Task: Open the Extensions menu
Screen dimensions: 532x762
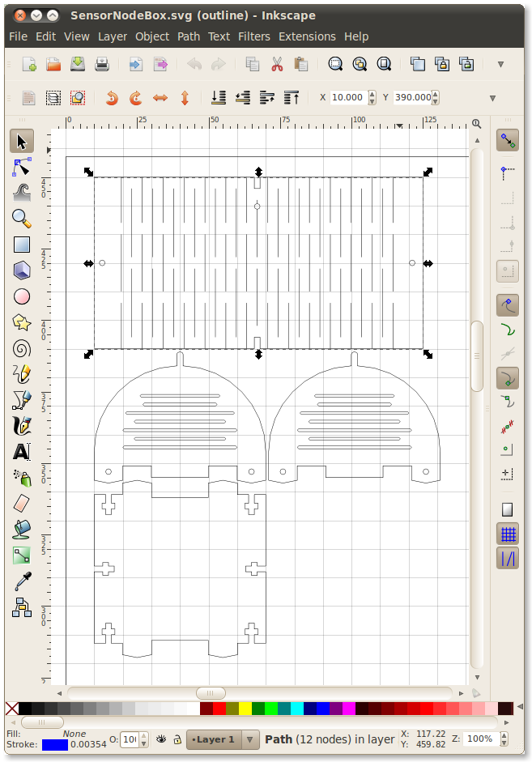Action: click(x=307, y=36)
